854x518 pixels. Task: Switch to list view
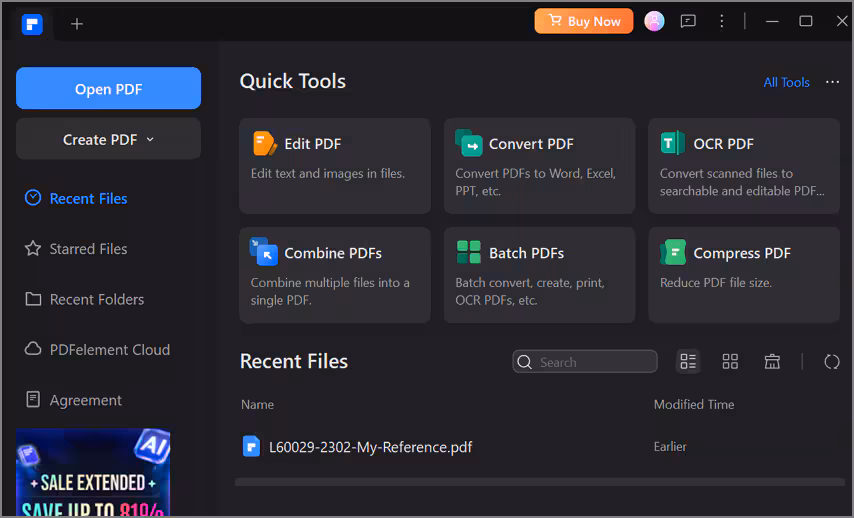[x=688, y=362]
